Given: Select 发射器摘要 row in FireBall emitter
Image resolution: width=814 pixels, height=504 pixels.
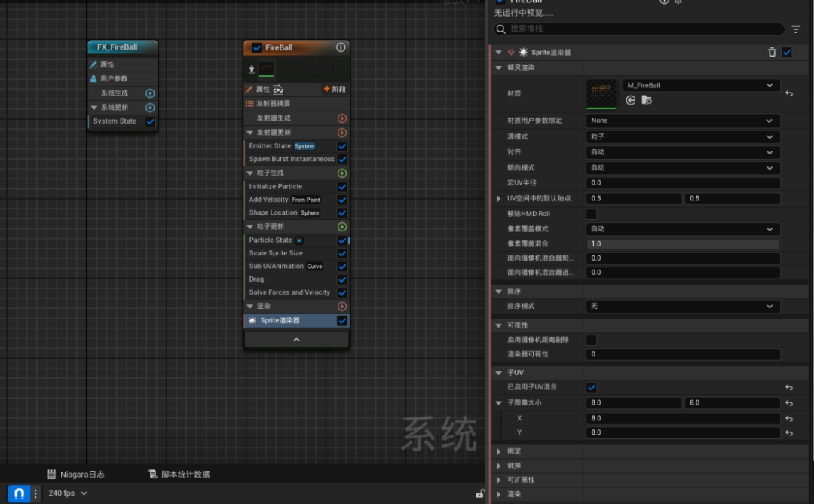Looking at the screenshot, I should pyautogui.click(x=296, y=104).
